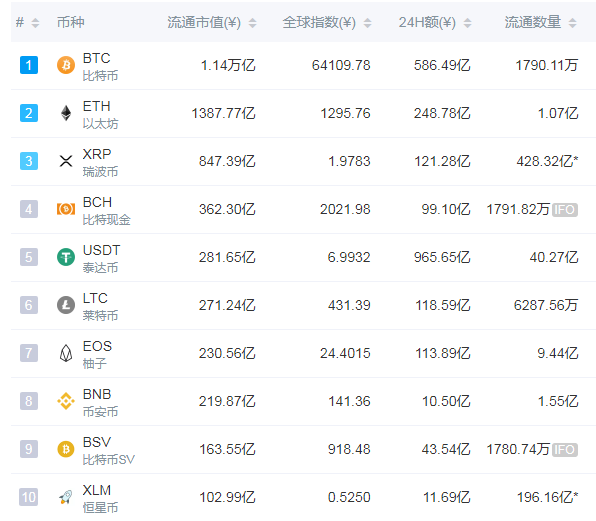Click the XLM rocket icon
596x521 pixels.
(66, 497)
